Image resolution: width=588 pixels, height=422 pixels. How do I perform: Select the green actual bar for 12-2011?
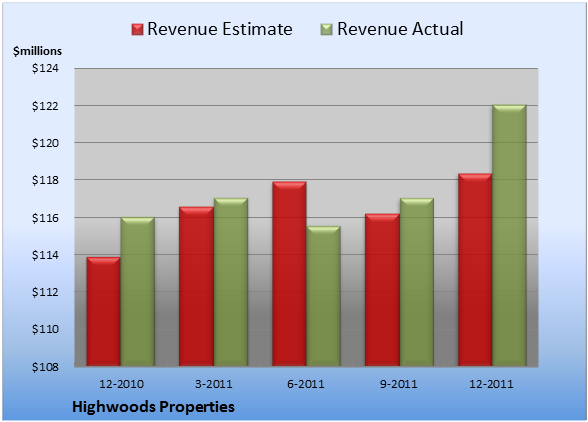[x=509, y=235]
